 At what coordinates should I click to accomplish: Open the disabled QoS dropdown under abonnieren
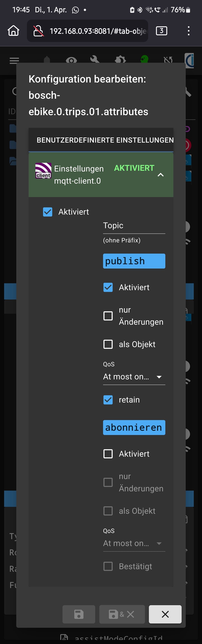(134, 543)
